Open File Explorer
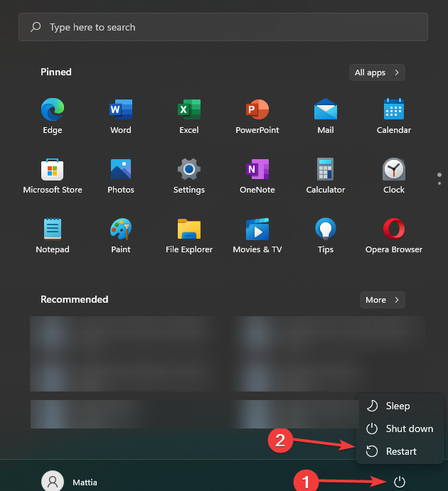 [x=189, y=235]
